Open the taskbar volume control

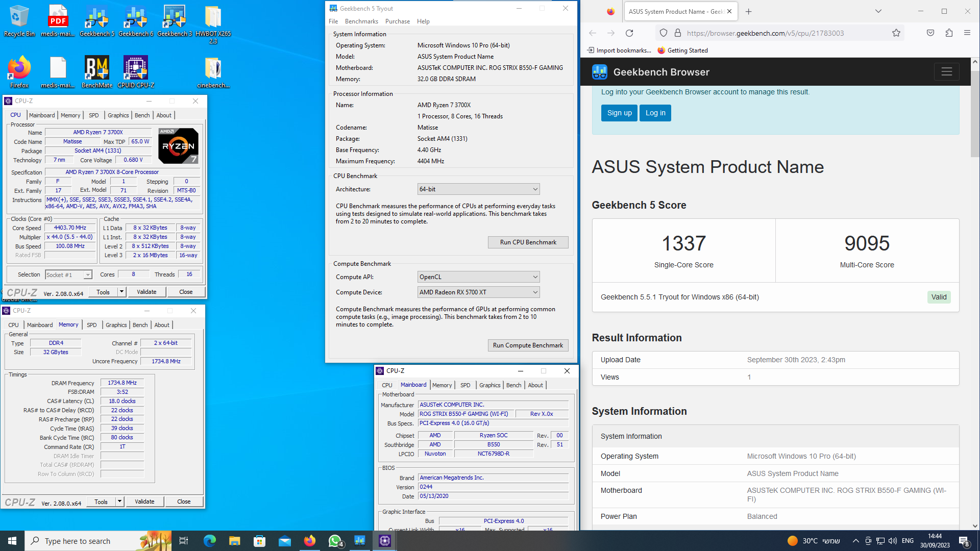pyautogui.click(x=893, y=541)
